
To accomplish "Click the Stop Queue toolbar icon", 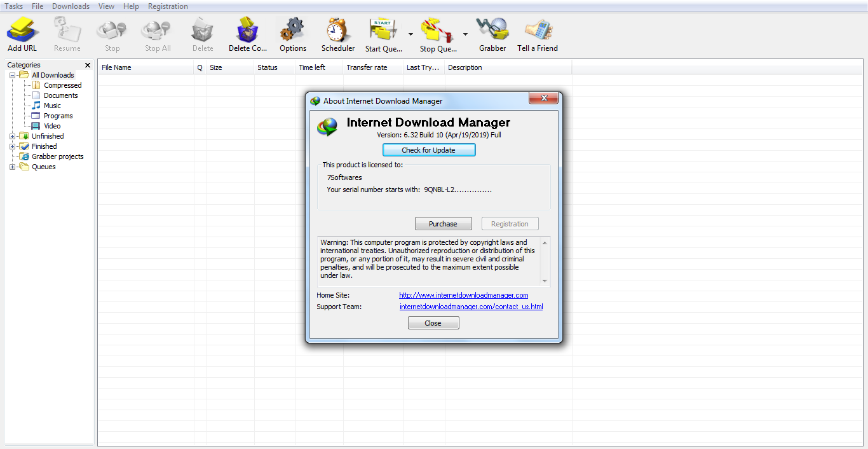I will click(x=438, y=30).
